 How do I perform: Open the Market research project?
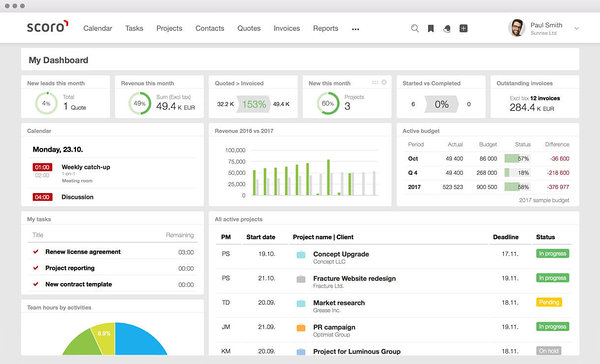point(339,303)
